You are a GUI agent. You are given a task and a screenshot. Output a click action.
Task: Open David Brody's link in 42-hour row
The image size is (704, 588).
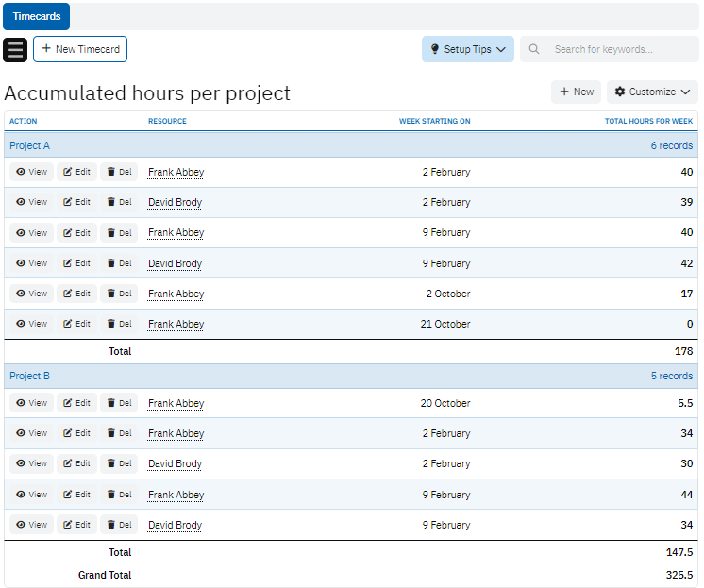coord(175,263)
